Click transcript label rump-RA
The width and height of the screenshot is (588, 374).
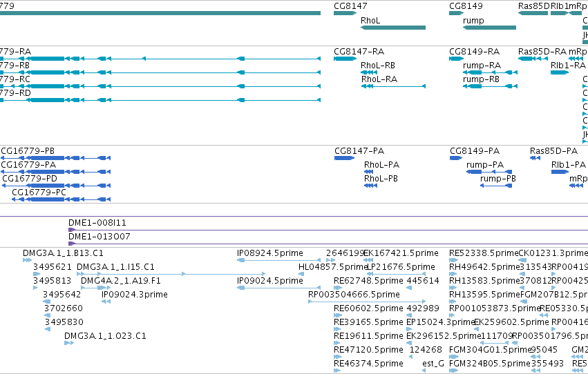(482, 66)
